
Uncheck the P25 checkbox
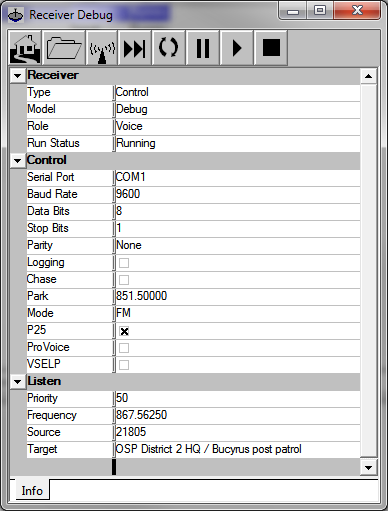coord(124,331)
